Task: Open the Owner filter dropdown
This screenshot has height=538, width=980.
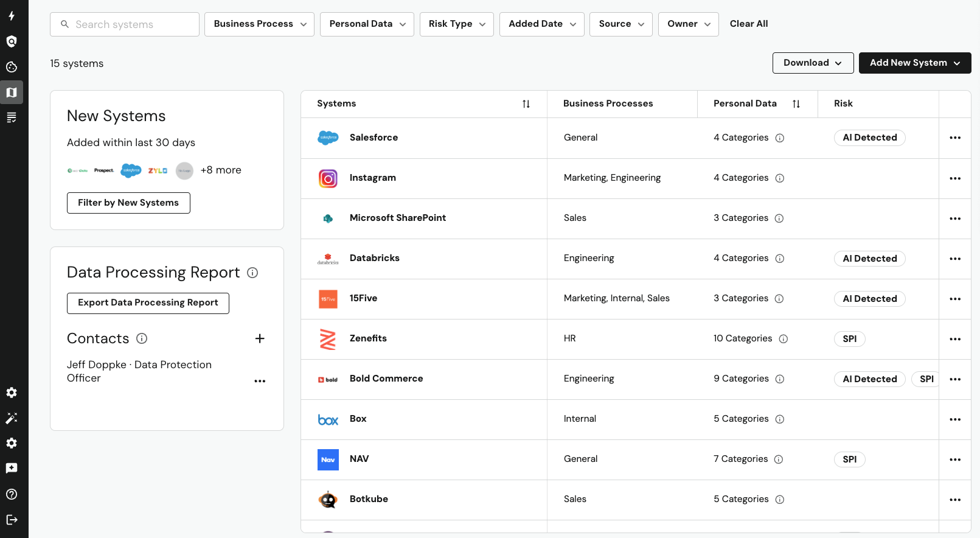Action: (x=689, y=24)
